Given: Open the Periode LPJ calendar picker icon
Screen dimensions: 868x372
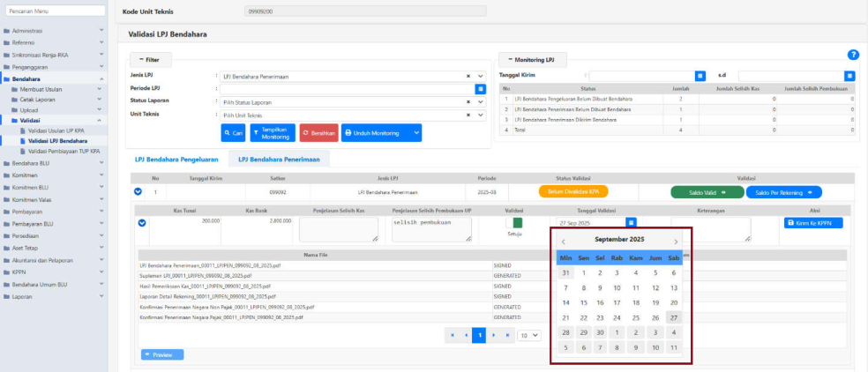Looking at the screenshot, I should tap(481, 89).
